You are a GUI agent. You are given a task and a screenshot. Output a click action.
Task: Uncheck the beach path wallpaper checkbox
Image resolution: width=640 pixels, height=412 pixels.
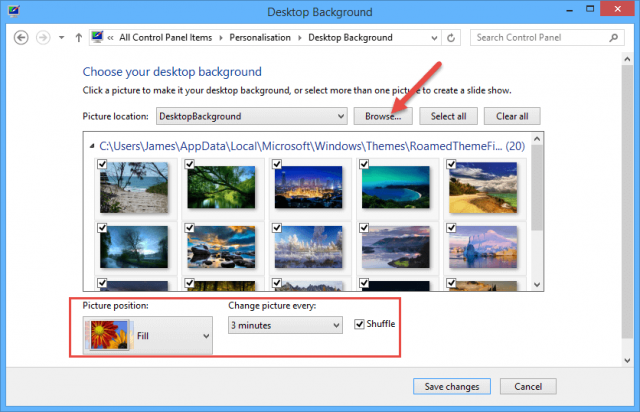pos(102,164)
